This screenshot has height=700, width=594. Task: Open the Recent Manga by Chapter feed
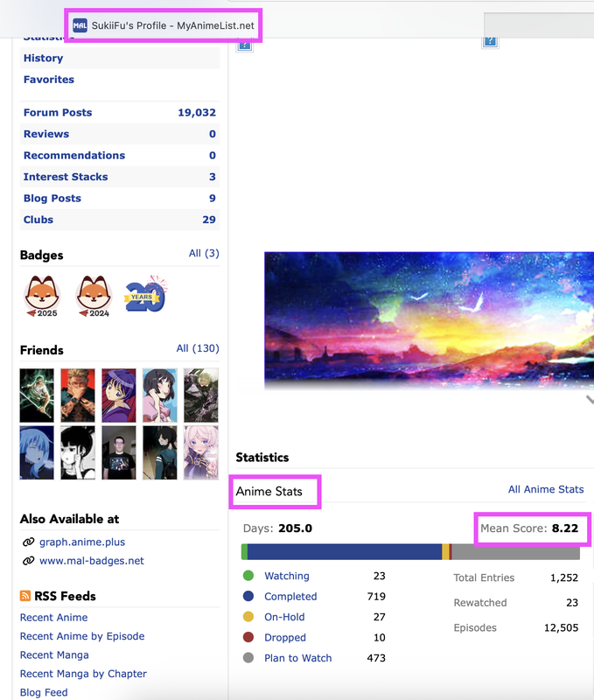click(83, 674)
